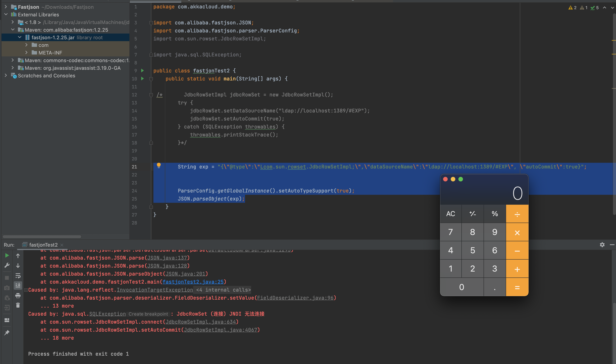
Task: Expand the Fastjson project node
Action: 6,7
